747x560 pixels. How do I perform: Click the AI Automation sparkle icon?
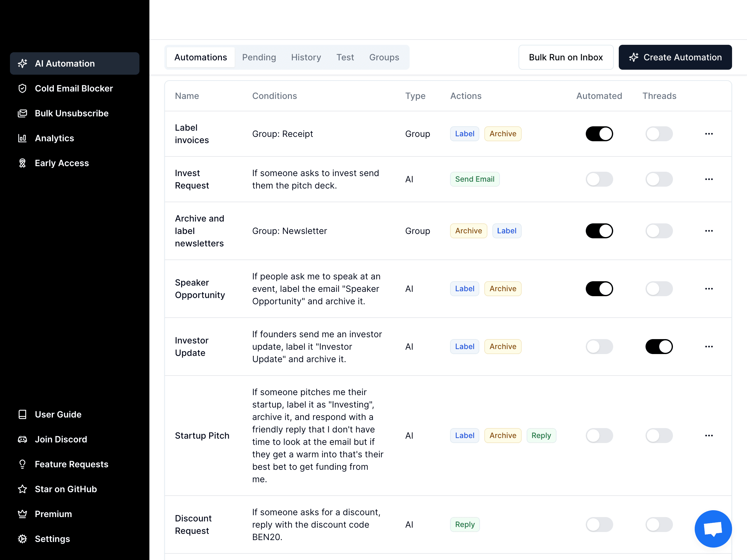click(22, 63)
